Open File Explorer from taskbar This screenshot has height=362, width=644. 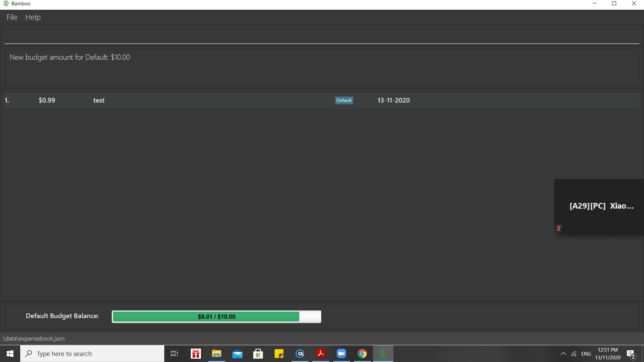217,354
